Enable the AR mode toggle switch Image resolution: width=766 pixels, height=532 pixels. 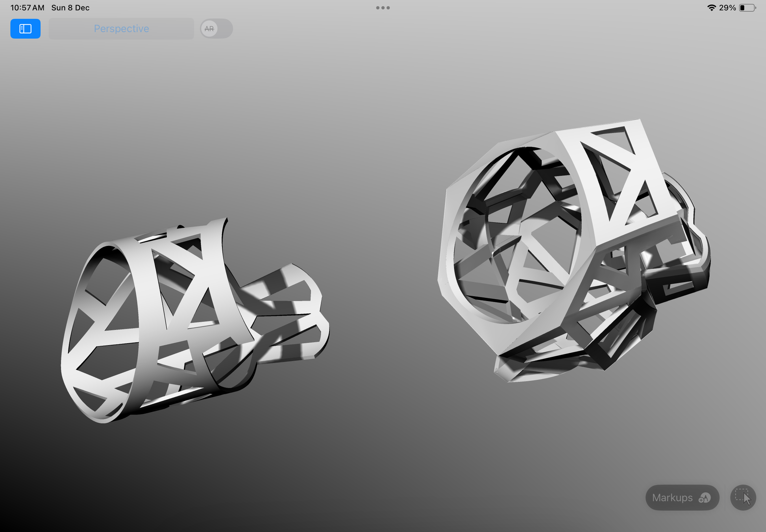[x=216, y=29]
